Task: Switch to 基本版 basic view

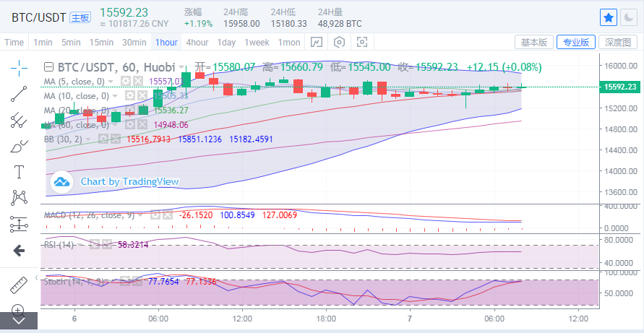Action: point(534,42)
